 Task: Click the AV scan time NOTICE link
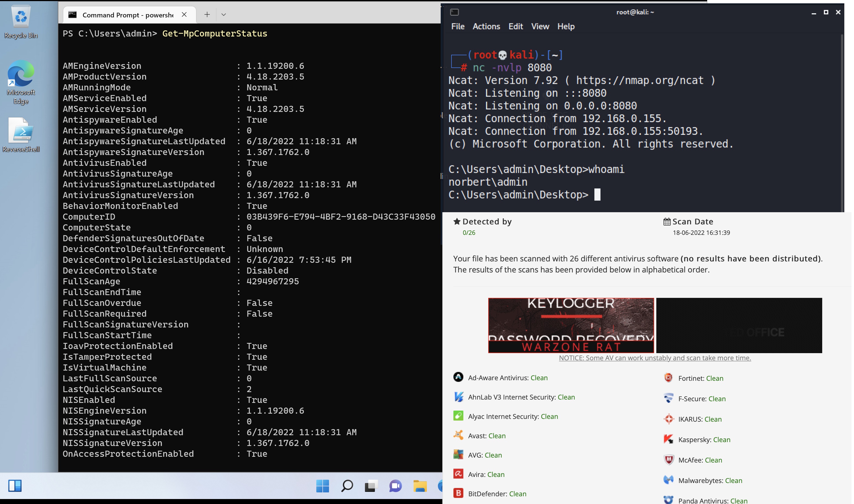(x=655, y=358)
